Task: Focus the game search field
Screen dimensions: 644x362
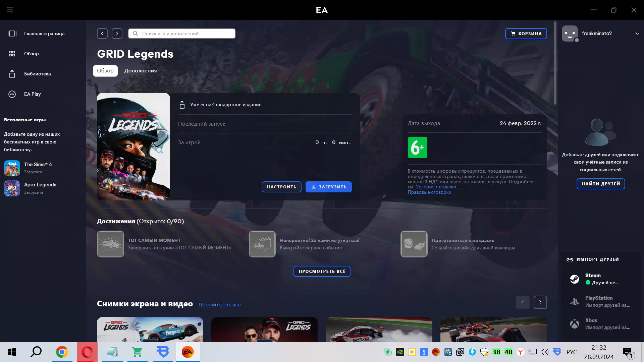Action: (182, 34)
